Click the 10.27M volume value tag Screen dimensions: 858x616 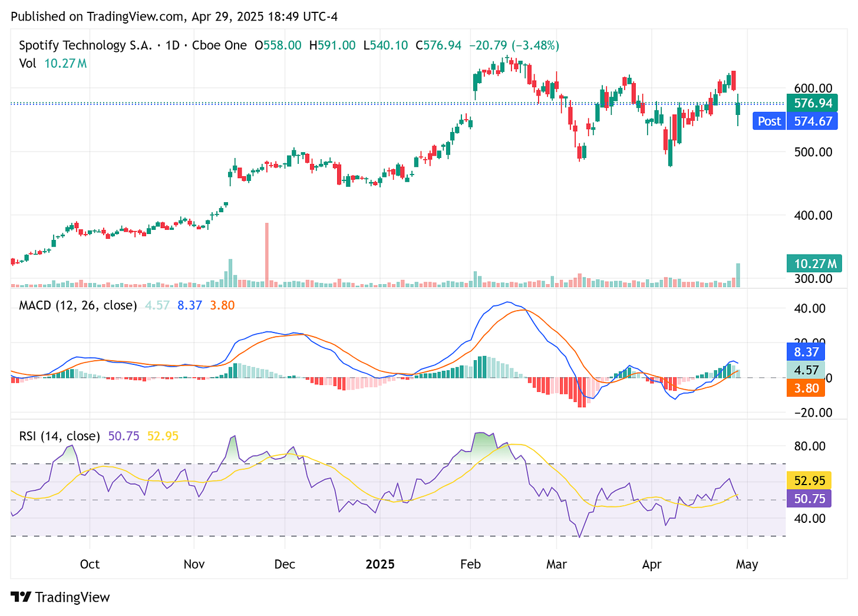click(814, 263)
